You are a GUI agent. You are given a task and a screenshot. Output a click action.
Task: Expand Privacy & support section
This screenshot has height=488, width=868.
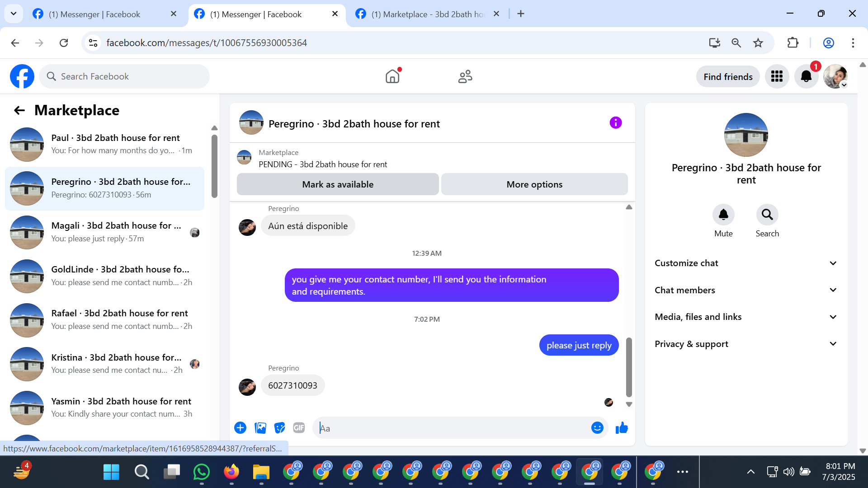pos(746,344)
